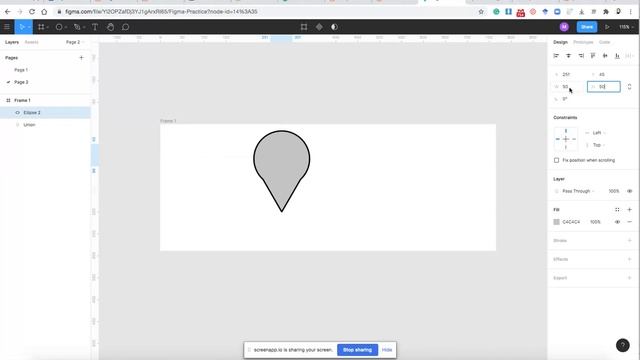Click the Use as Mask half-circle icon

pyautogui.click(x=334, y=27)
